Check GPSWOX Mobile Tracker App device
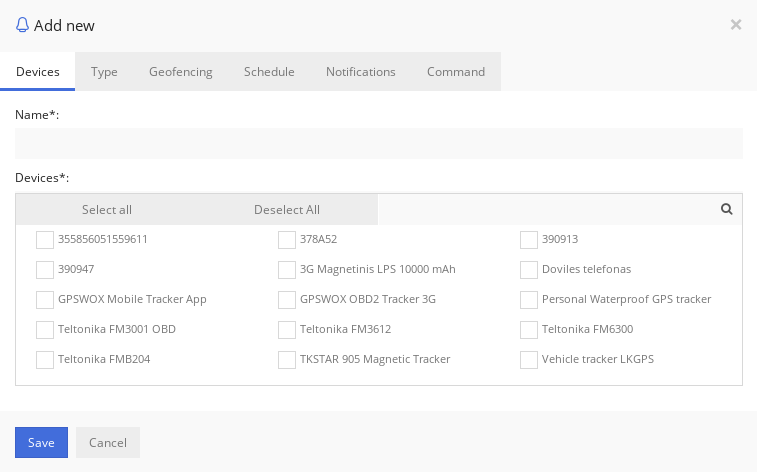 (x=45, y=300)
